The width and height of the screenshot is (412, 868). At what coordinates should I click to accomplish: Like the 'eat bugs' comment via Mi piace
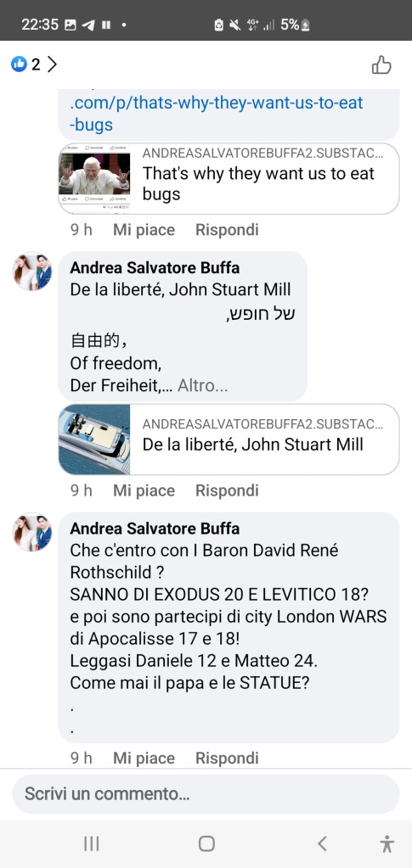coord(144,230)
